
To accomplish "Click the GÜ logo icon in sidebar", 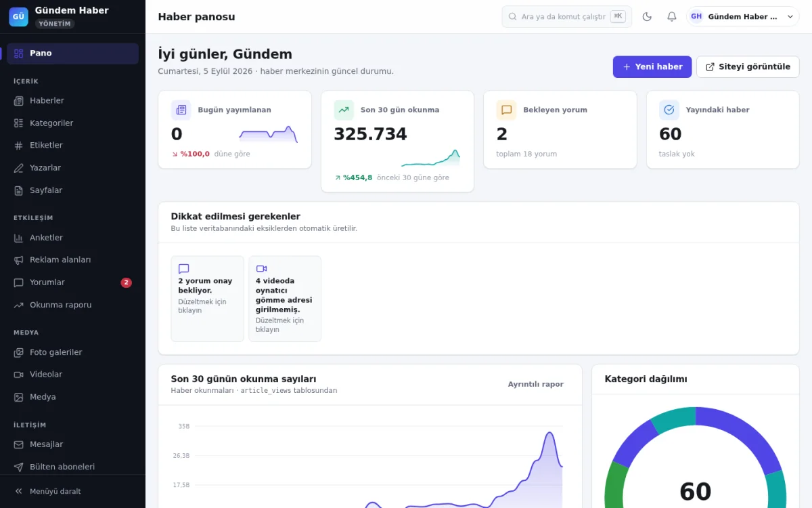I will point(18,16).
